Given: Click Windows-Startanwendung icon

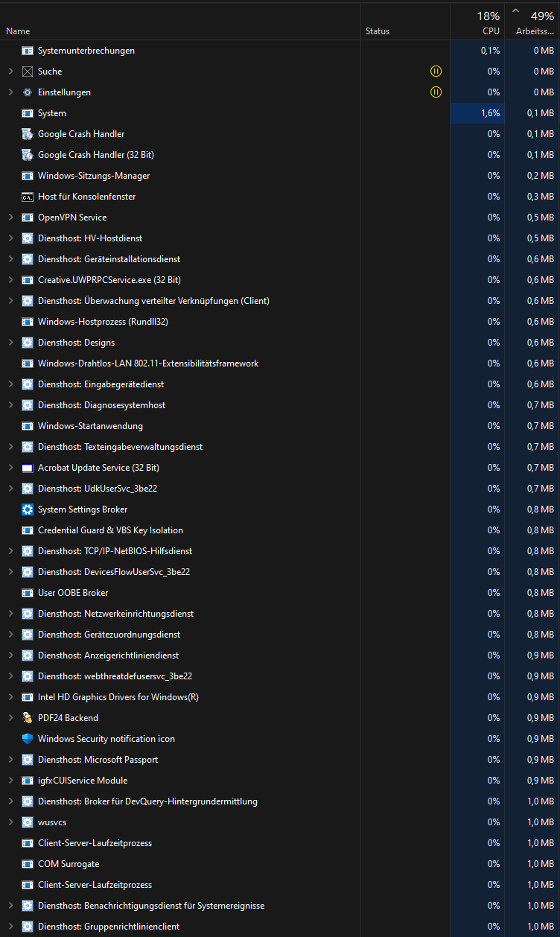Looking at the screenshot, I should click(x=28, y=426).
